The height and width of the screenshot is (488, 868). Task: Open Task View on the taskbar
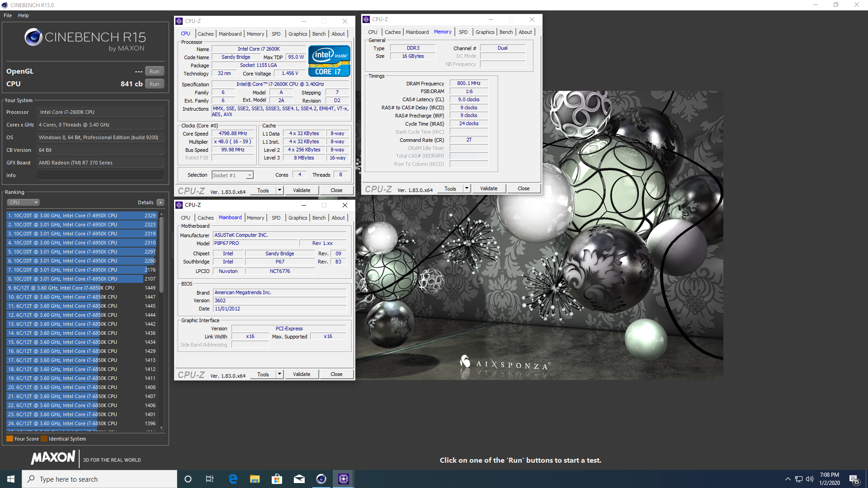tap(210, 479)
